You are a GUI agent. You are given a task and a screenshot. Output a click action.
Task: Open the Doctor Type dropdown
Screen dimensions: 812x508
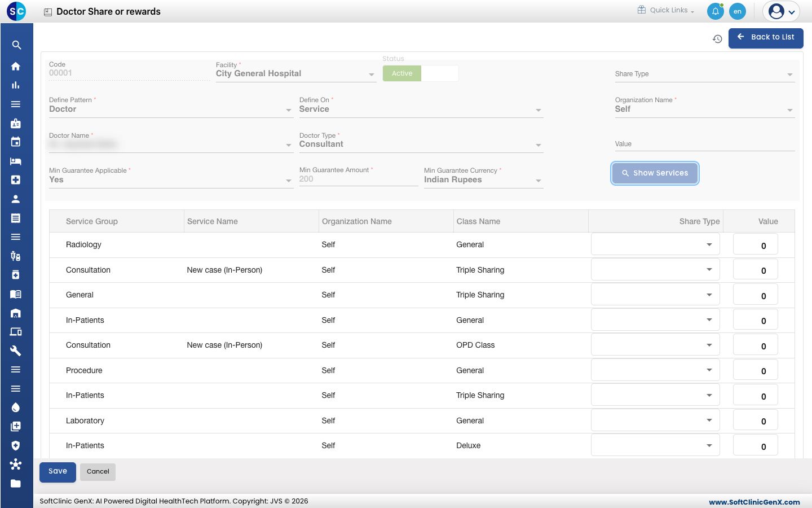click(421, 144)
